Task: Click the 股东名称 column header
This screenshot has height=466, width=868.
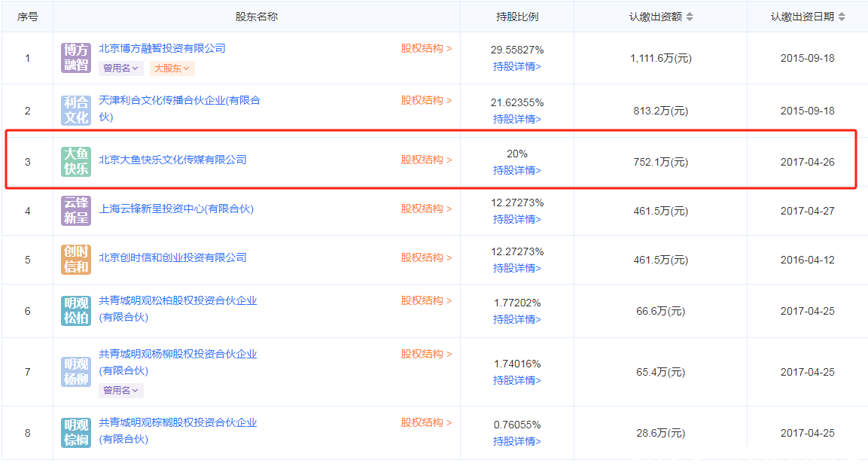Action: (x=256, y=17)
